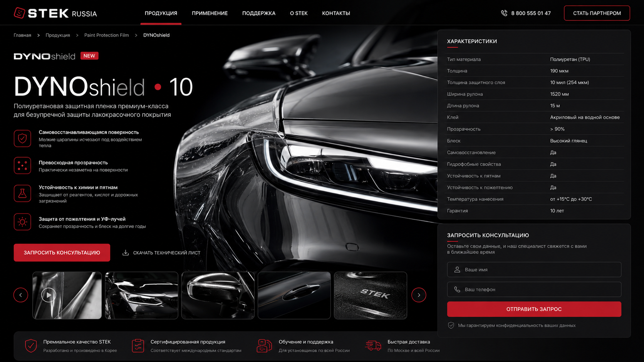Screen dimensions: 644x362
Task: Click the phone handset icon in header
Action: [504, 13]
